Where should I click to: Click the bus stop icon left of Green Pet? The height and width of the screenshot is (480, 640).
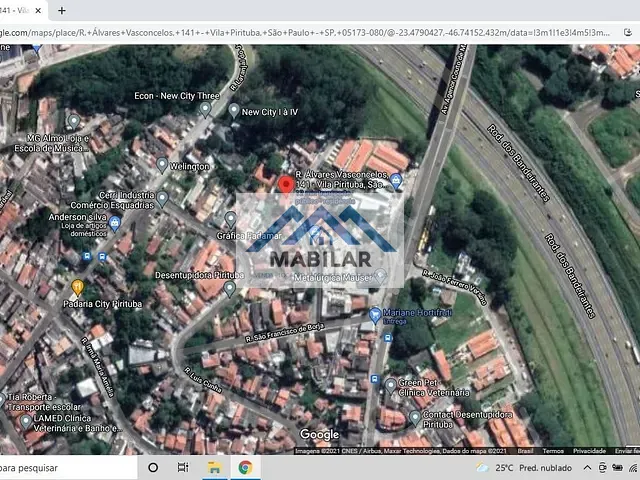coord(374,379)
